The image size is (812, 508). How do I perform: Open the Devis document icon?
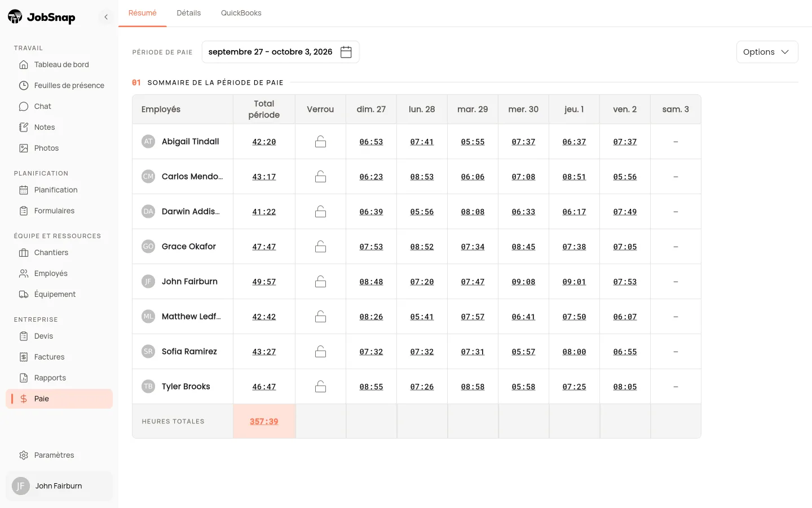coord(24,336)
